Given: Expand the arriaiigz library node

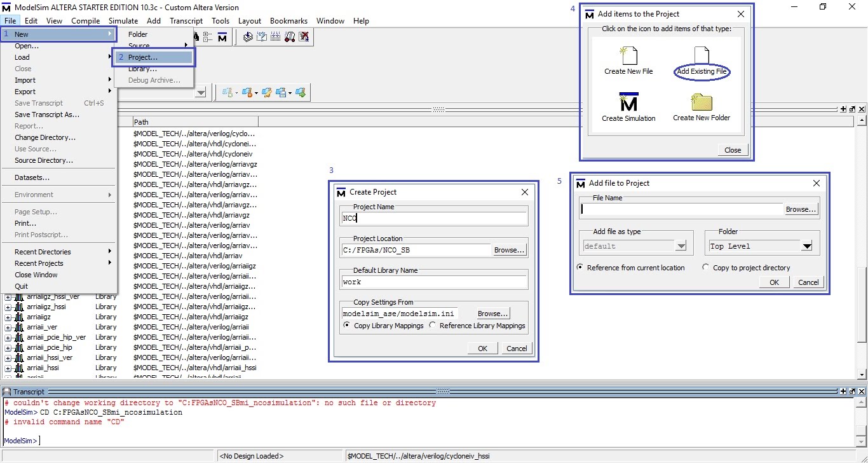Looking at the screenshot, I should [8, 317].
